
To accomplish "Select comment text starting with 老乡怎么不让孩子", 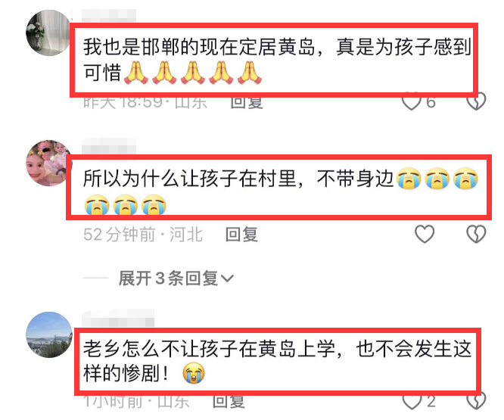I will click(x=277, y=361).
